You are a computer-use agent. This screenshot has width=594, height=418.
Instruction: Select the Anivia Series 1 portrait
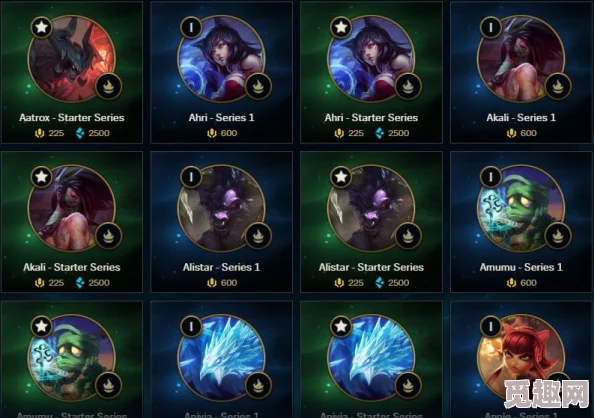[221, 358]
